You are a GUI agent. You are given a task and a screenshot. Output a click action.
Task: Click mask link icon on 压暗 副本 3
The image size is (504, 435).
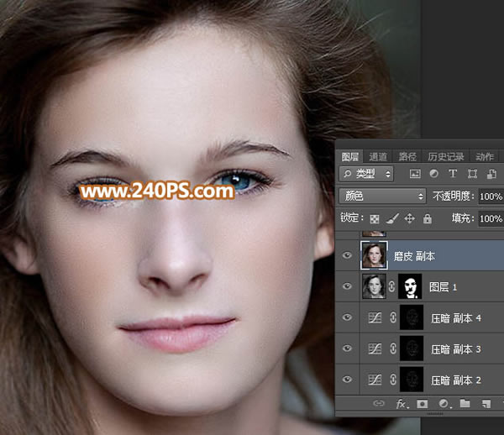[393, 349]
